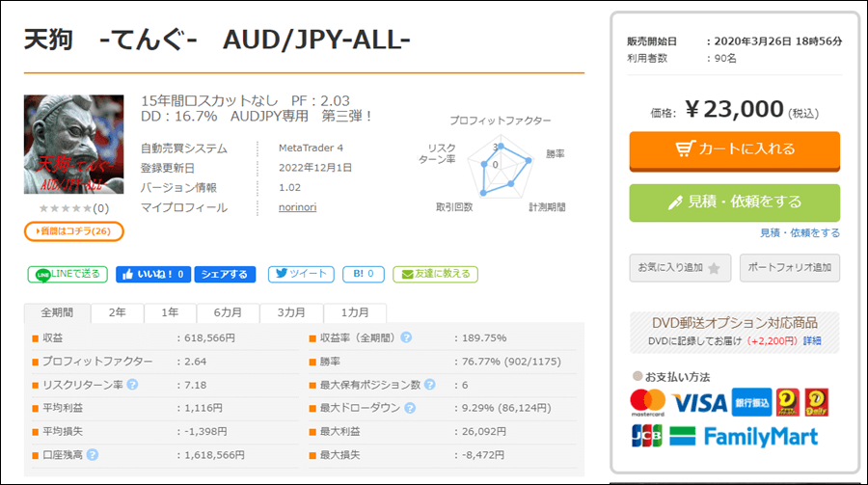Click the 全期間 tab
The height and width of the screenshot is (485, 868).
pos(57,312)
